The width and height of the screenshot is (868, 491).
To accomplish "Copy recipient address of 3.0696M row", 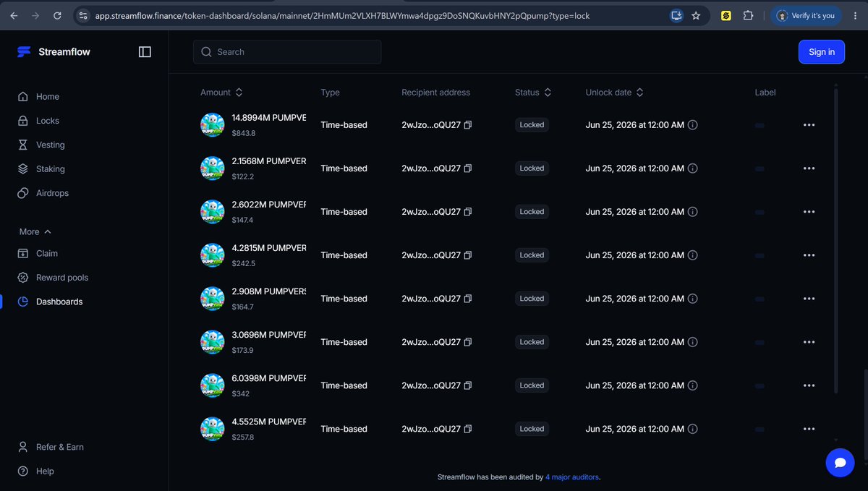I will tap(468, 342).
